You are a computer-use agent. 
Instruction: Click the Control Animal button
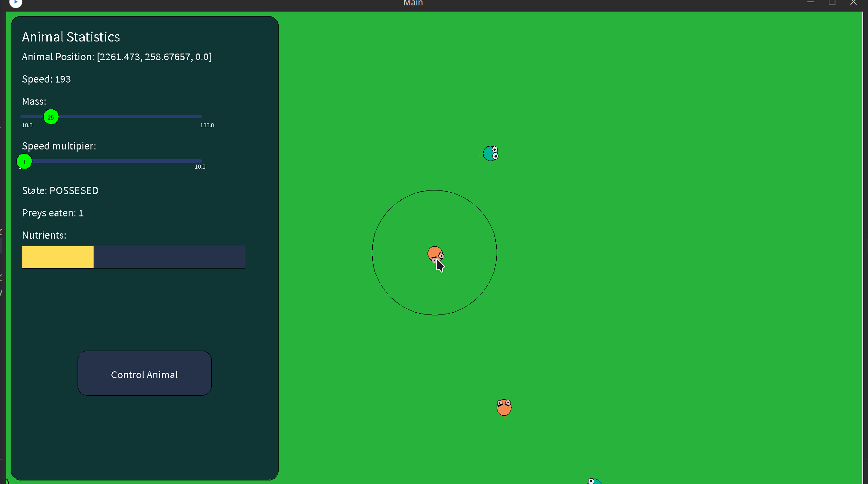coord(144,373)
